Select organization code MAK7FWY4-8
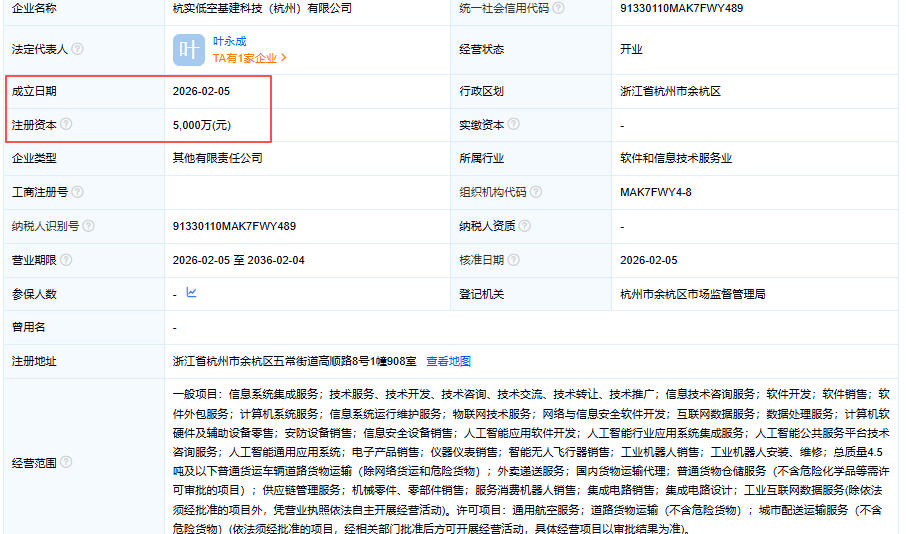 656,192
